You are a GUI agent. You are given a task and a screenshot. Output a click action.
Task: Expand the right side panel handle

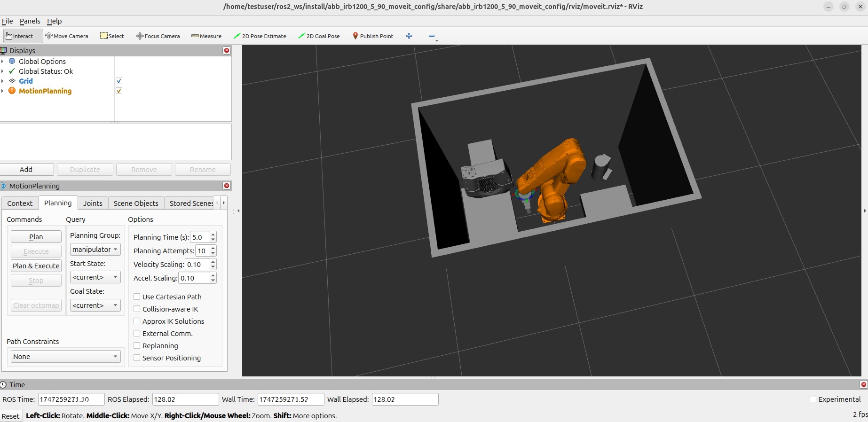point(865,211)
